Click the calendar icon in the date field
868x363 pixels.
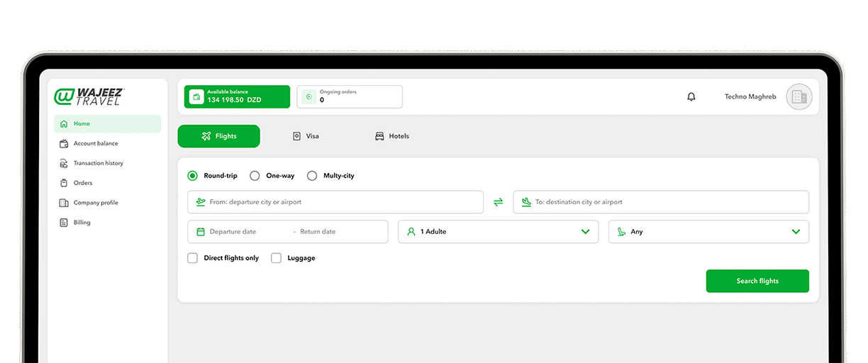[x=201, y=232]
